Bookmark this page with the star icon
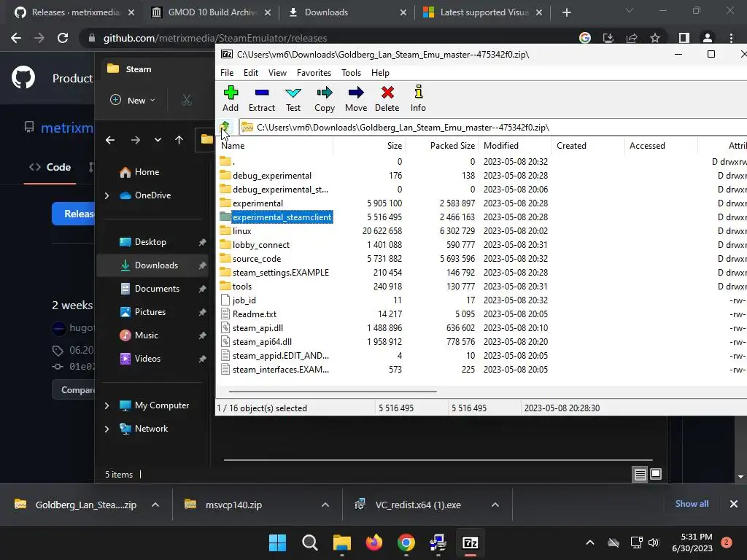Screen dimensions: 747x560 655,38
